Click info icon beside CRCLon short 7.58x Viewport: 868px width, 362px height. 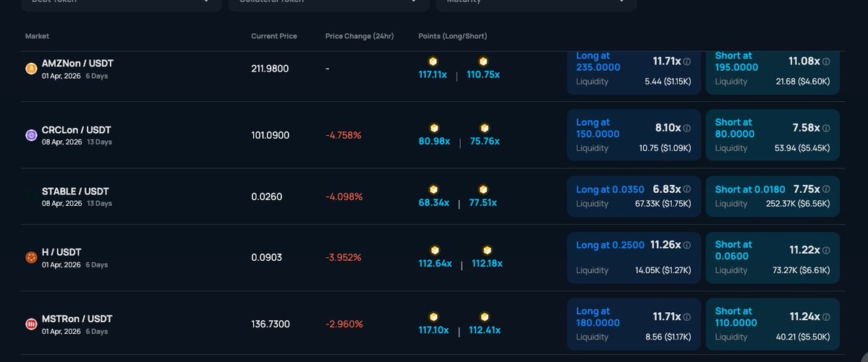coord(826,129)
